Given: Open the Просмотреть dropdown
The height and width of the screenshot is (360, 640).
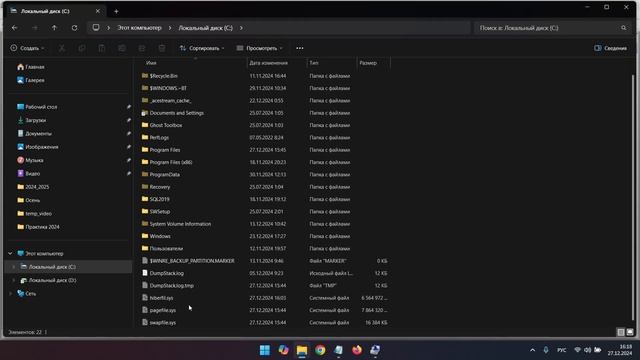Looking at the screenshot, I should [x=260, y=48].
